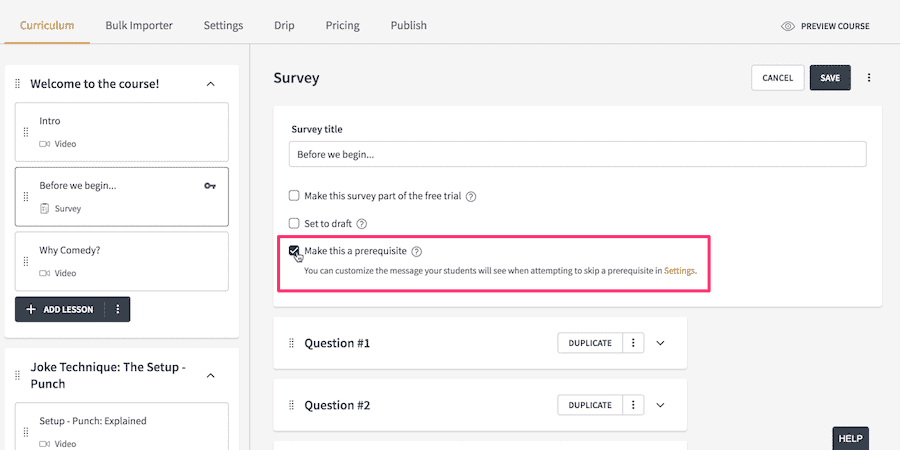
Task: Switch to the Curriculum tab
Action: coord(47,25)
